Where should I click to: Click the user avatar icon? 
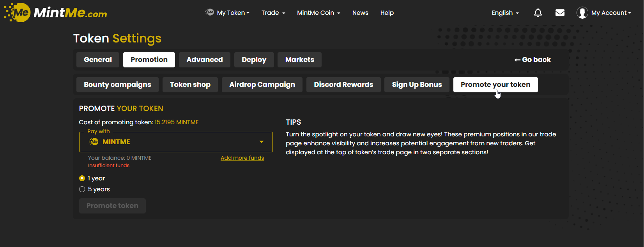point(582,13)
